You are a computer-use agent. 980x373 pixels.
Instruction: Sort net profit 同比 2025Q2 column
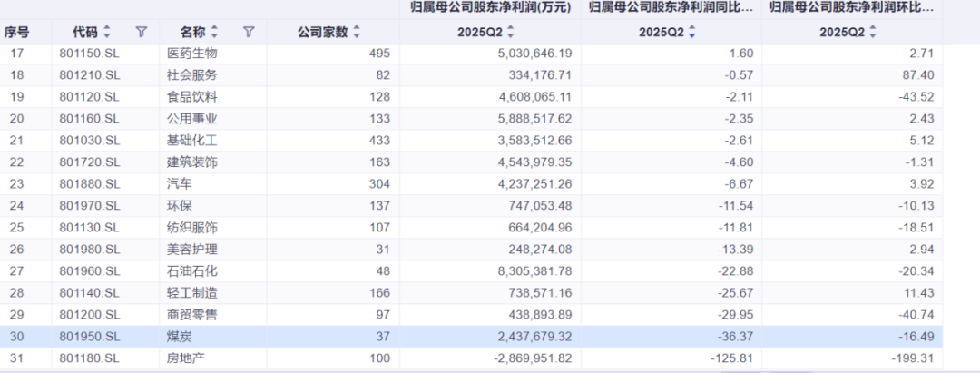coord(691,33)
